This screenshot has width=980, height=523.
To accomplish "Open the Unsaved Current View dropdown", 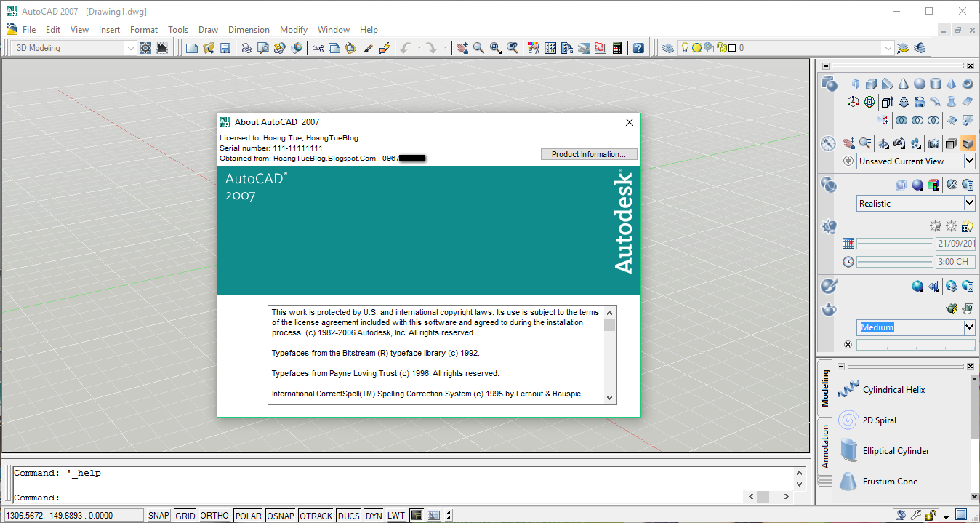I will (x=969, y=161).
